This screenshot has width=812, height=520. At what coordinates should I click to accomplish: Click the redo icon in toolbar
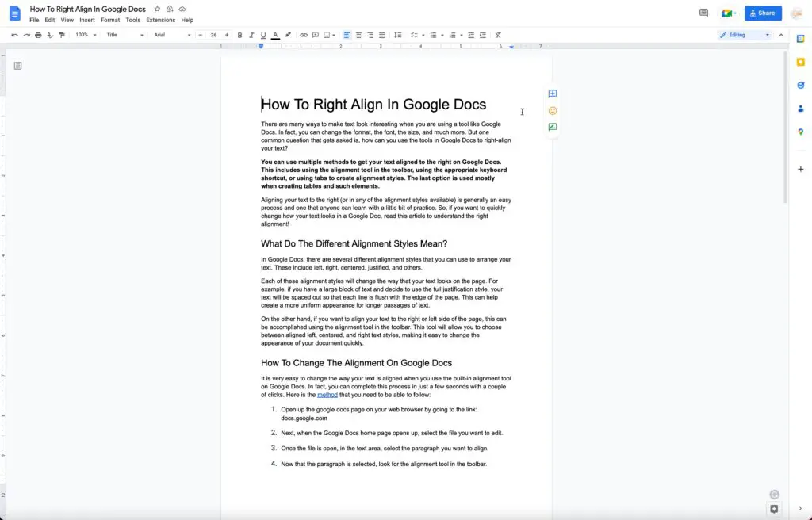pyautogui.click(x=26, y=35)
